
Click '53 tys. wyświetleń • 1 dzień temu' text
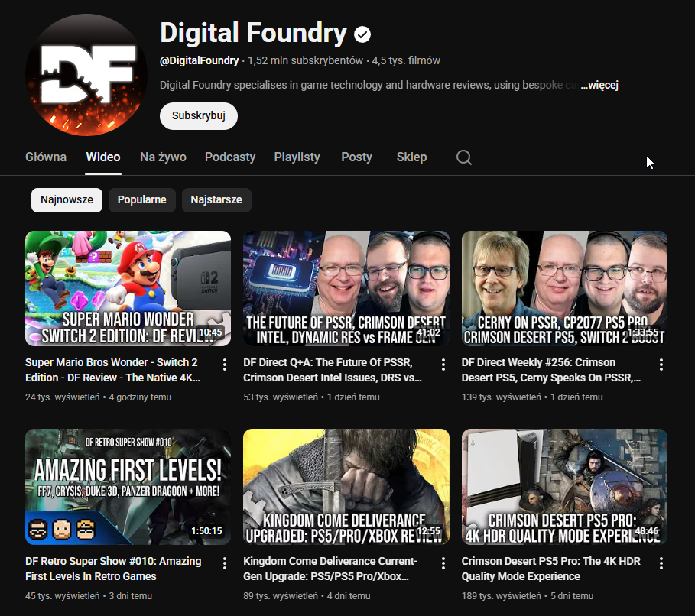coord(312,397)
